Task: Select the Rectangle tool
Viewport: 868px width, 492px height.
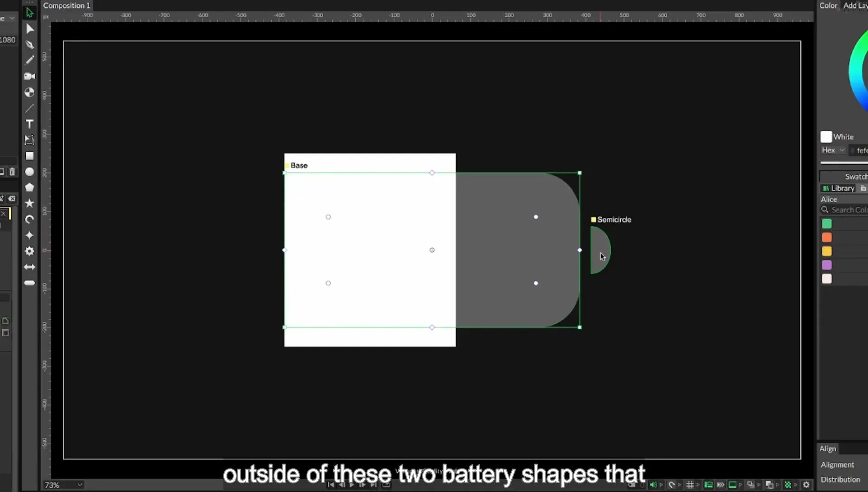Action: (29, 156)
